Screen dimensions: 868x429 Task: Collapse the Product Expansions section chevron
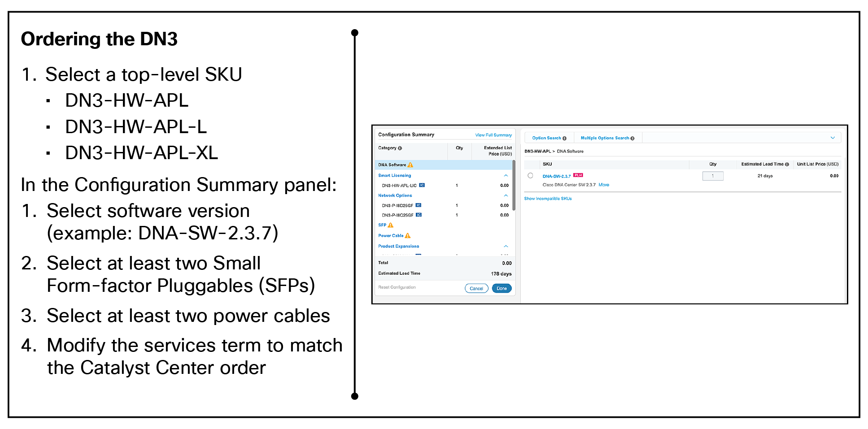(x=506, y=246)
